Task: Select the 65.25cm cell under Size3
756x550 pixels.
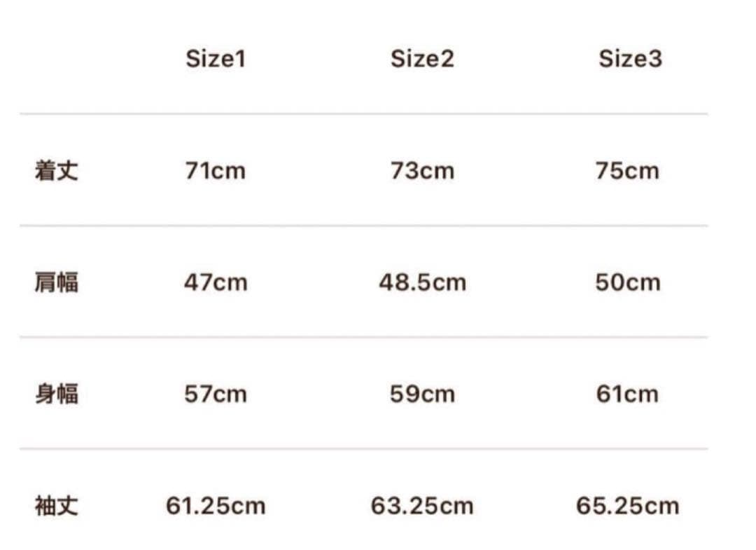Action: tap(627, 505)
